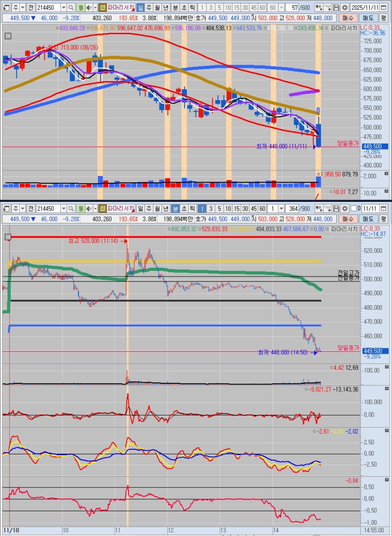Toggle the corner button of the -9,821.27 indicator panel
Image resolution: width=392 pixels, height=536 pixels.
pos(387,389)
